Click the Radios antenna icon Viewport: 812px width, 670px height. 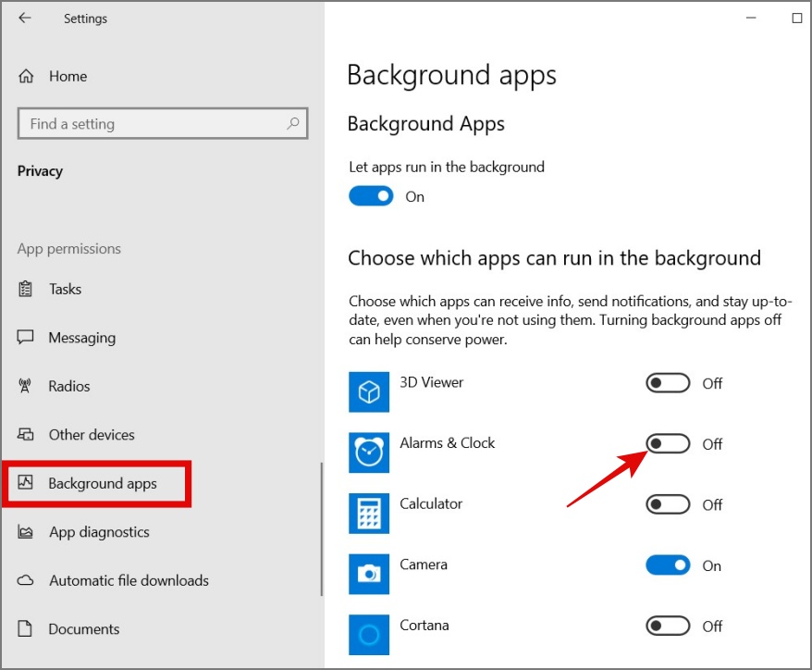pos(24,386)
